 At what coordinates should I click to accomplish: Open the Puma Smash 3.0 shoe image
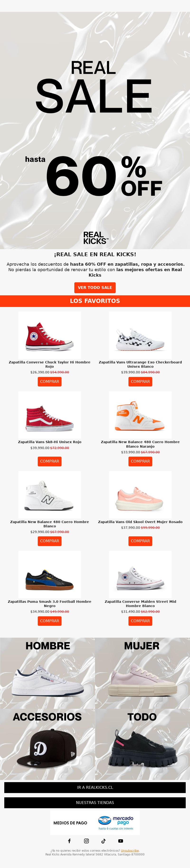click(50, 575)
